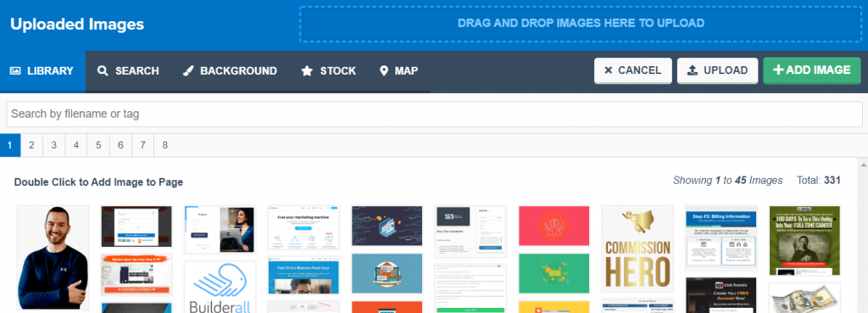Go to page 2 of images
The image size is (868, 313).
pyautogui.click(x=31, y=146)
